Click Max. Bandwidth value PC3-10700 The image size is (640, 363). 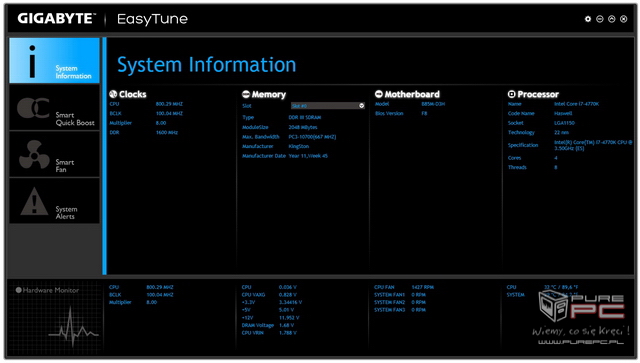pyautogui.click(x=312, y=137)
